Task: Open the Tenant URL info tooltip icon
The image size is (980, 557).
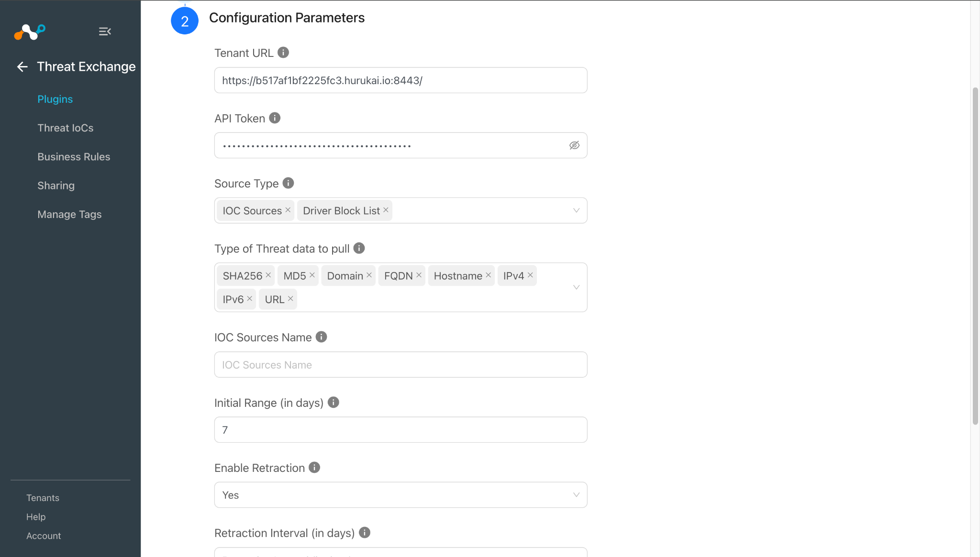Action: [283, 53]
